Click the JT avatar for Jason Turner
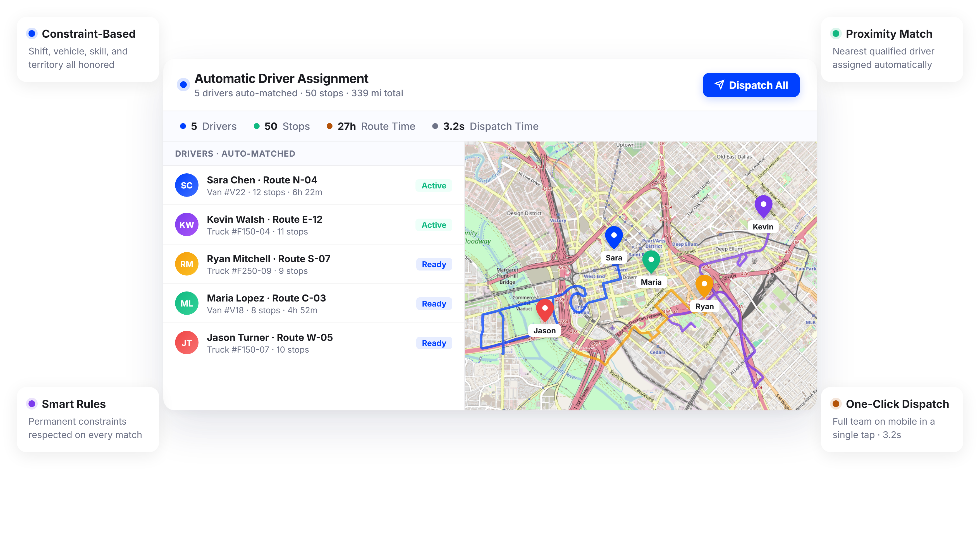 tap(187, 343)
